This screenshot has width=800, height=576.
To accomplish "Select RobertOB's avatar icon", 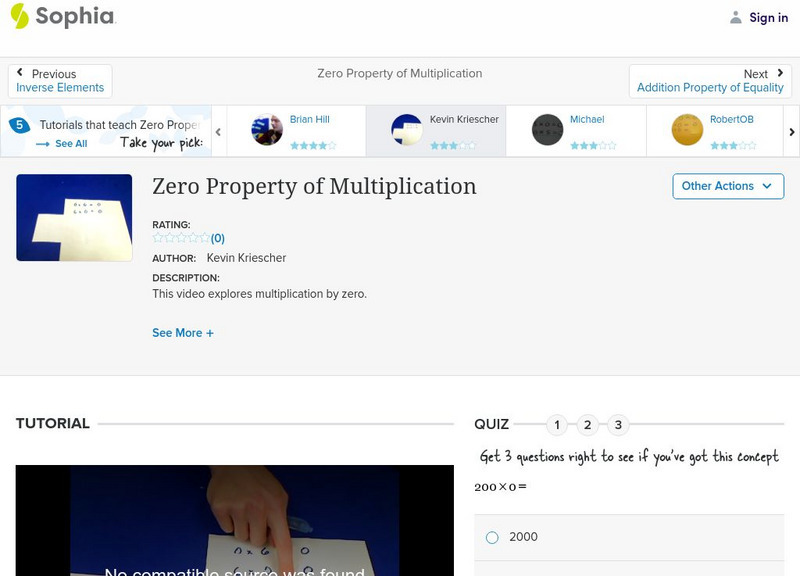I will click(x=686, y=130).
